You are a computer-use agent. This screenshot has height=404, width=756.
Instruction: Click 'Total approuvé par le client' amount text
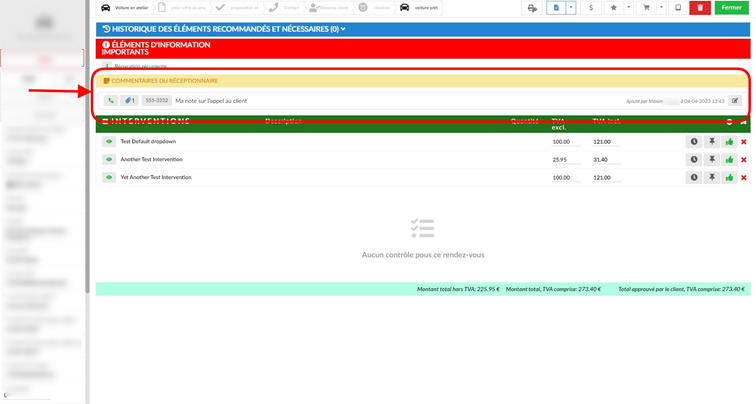point(682,289)
